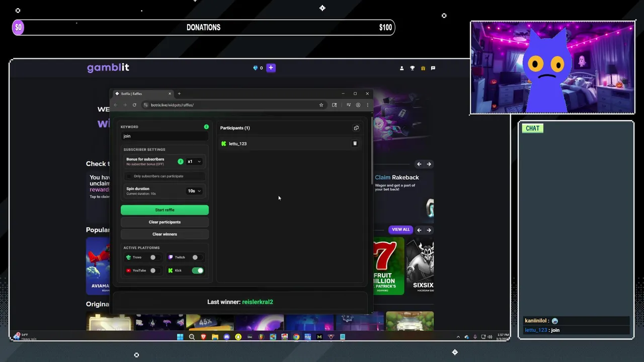Delete participant lettu_123 with the trash icon

[355, 144]
